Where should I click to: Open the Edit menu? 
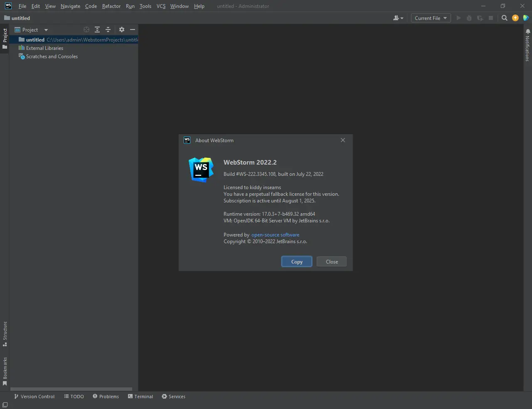pyautogui.click(x=36, y=6)
